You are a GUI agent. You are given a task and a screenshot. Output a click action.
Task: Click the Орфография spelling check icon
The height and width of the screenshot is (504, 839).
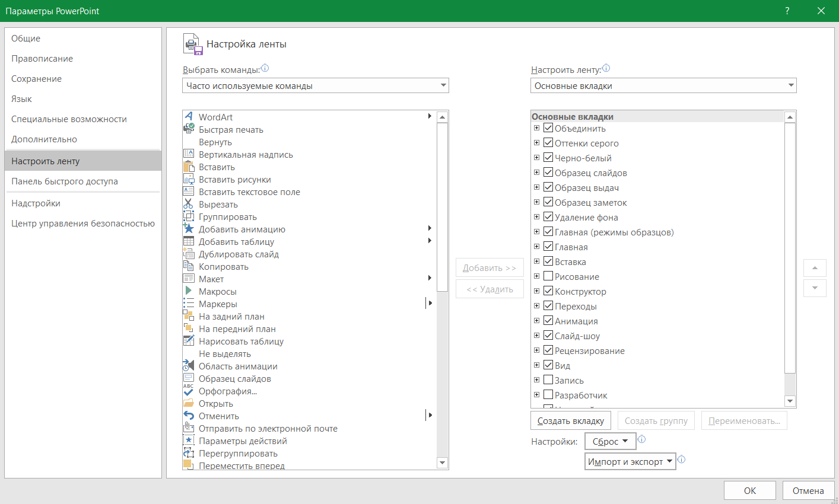[189, 391]
